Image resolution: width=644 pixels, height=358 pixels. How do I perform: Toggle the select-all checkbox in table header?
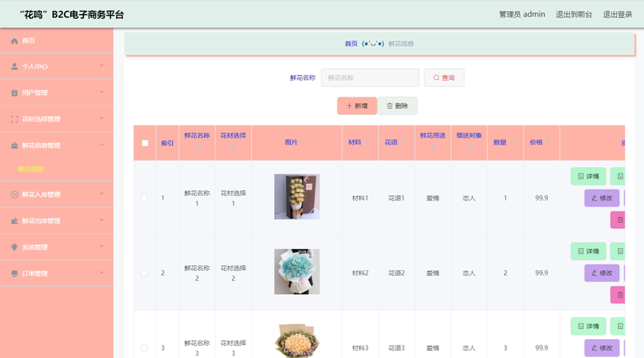coord(145,143)
